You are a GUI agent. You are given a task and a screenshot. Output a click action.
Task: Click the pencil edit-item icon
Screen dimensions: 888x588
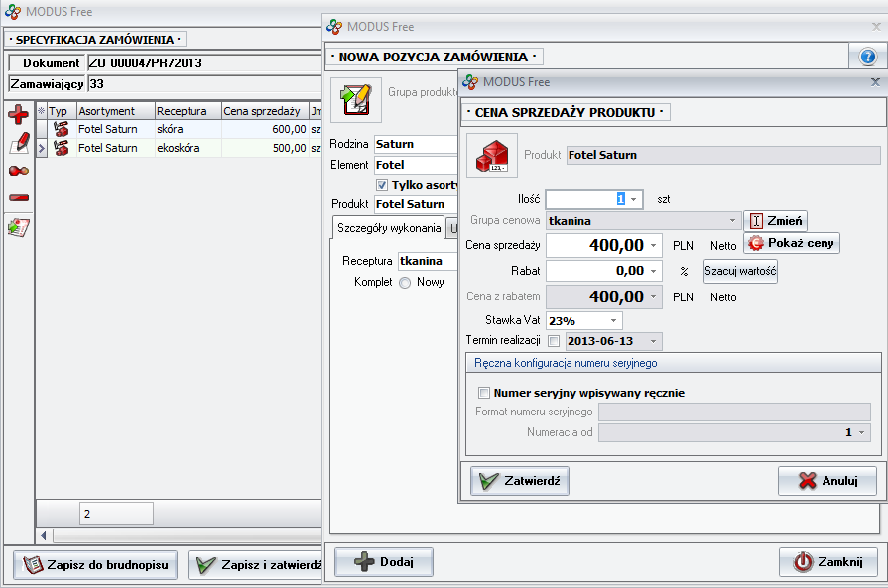(x=18, y=144)
